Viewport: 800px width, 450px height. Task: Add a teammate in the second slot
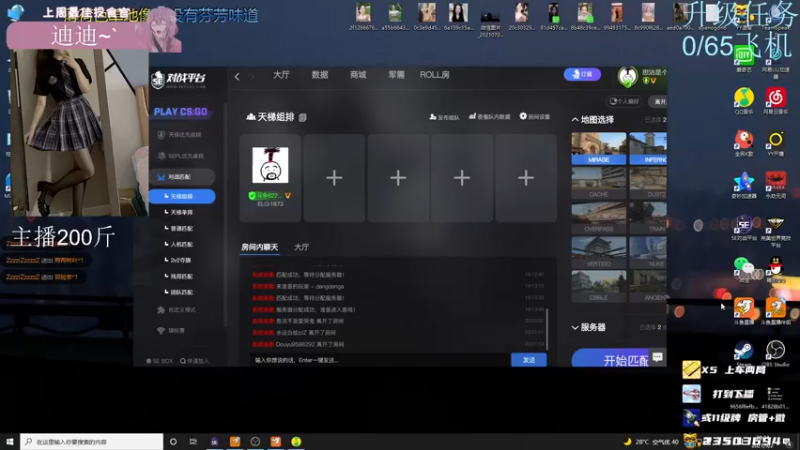click(334, 178)
